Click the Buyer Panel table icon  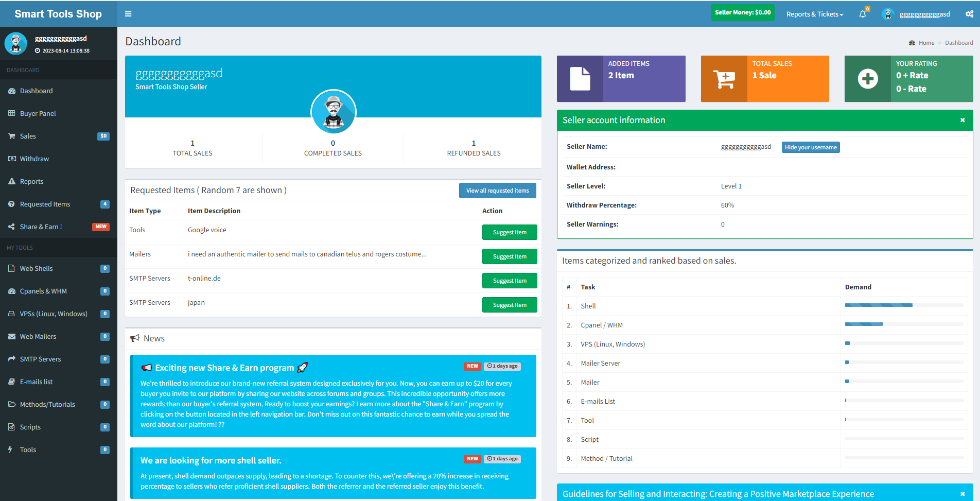coord(12,113)
